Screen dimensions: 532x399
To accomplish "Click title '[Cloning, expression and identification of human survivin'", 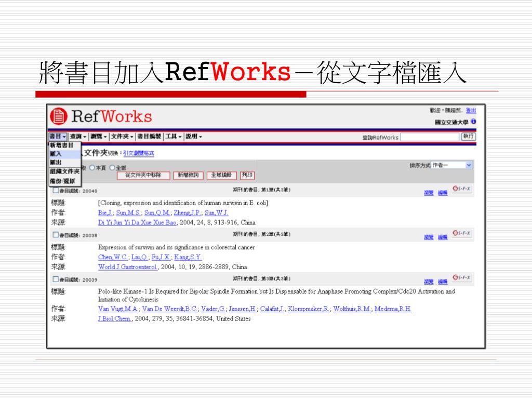I will [183, 203].
